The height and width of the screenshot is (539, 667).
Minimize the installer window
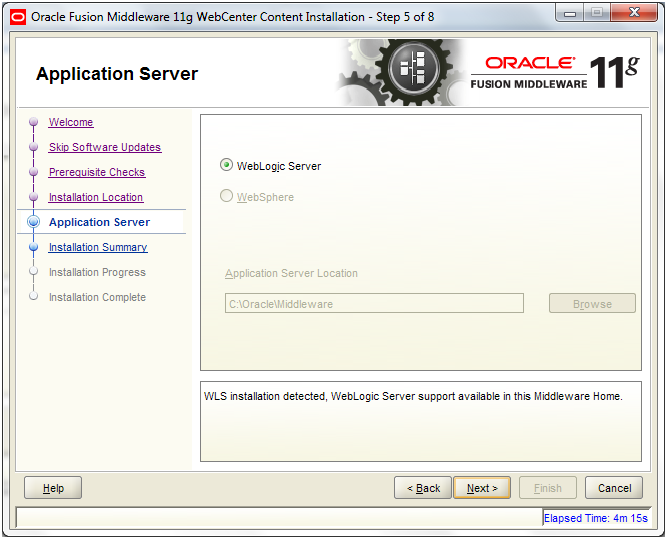pyautogui.click(x=570, y=13)
